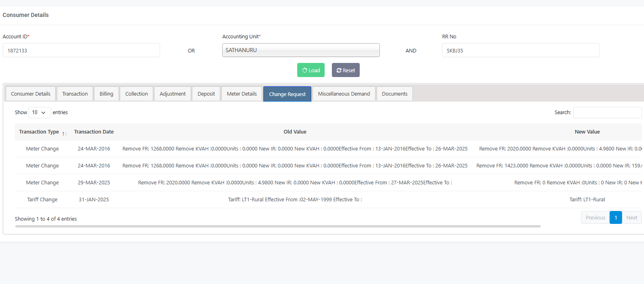This screenshot has height=284, width=644.
Task: Click the table Search box
Action: tap(607, 113)
